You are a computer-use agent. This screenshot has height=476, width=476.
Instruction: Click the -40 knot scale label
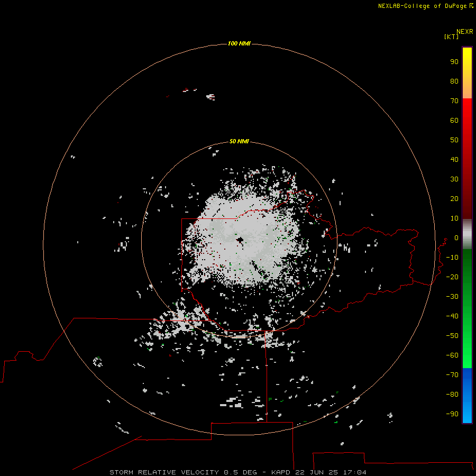(x=452, y=316)
